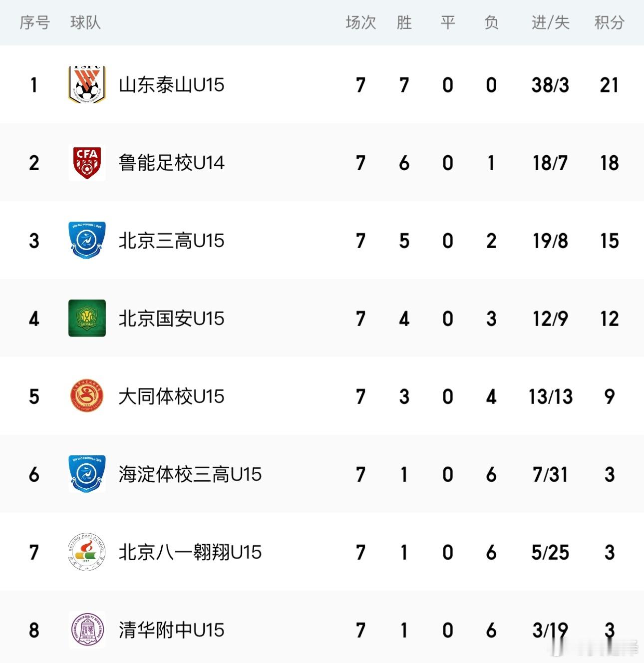This screenshot has height=663, width=644.
Task: Click the 北京三高U15 blue crest
Action: [x=87, y=240]
